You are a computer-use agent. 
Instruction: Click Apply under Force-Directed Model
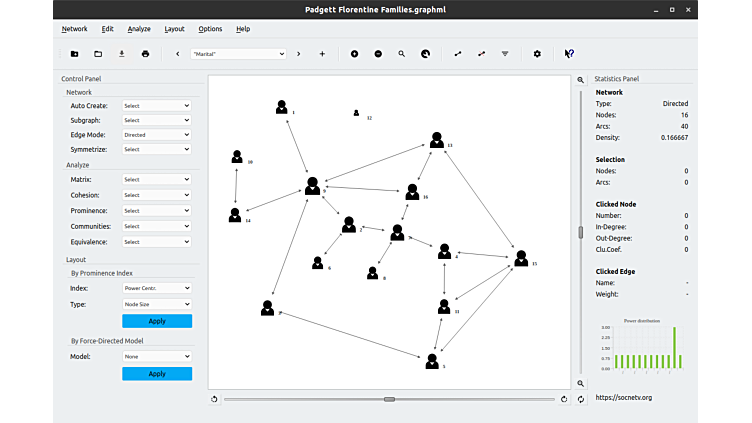[157, 374]
